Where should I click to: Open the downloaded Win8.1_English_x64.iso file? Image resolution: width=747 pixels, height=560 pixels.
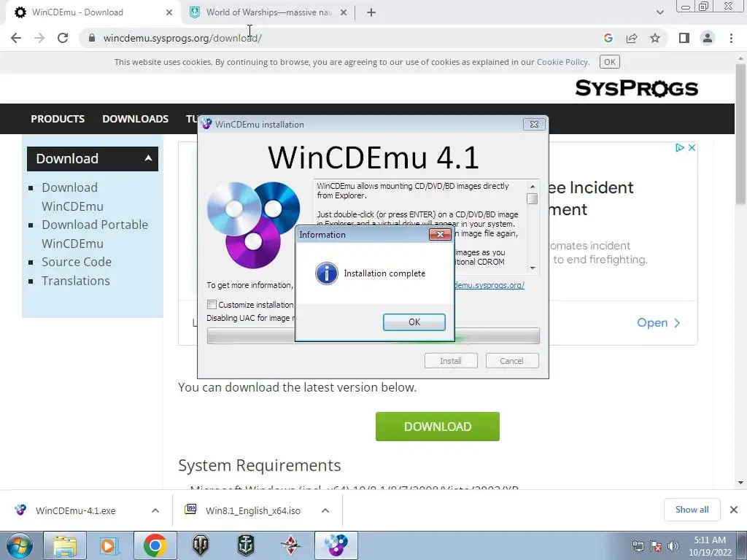[253, 510]
